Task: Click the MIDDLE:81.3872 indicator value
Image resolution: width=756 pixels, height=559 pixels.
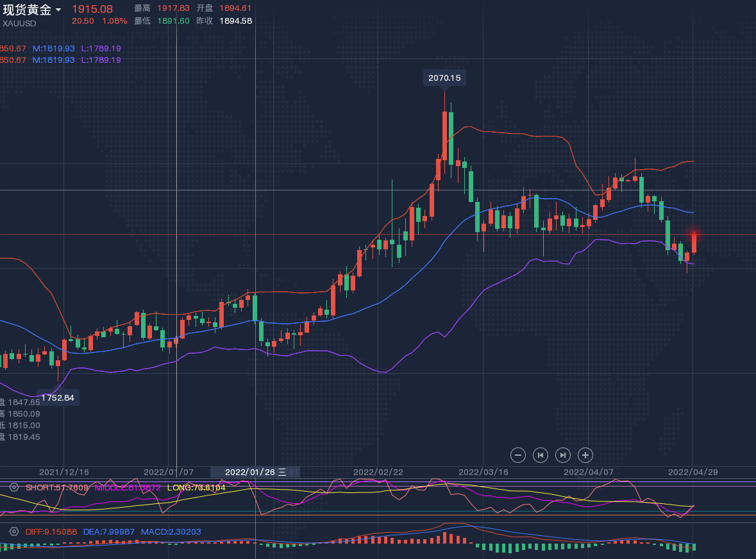Action: pyautogui.click(x=128, y=488)
